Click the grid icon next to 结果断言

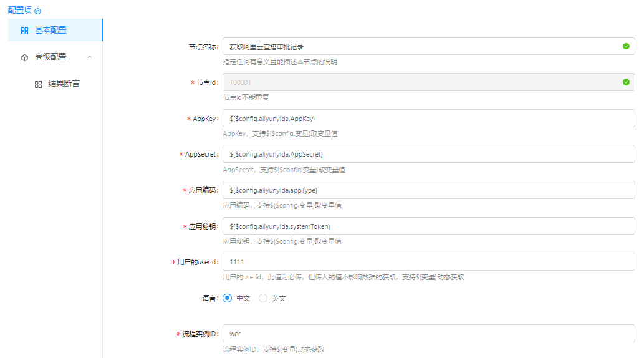(x=38, y=84)
